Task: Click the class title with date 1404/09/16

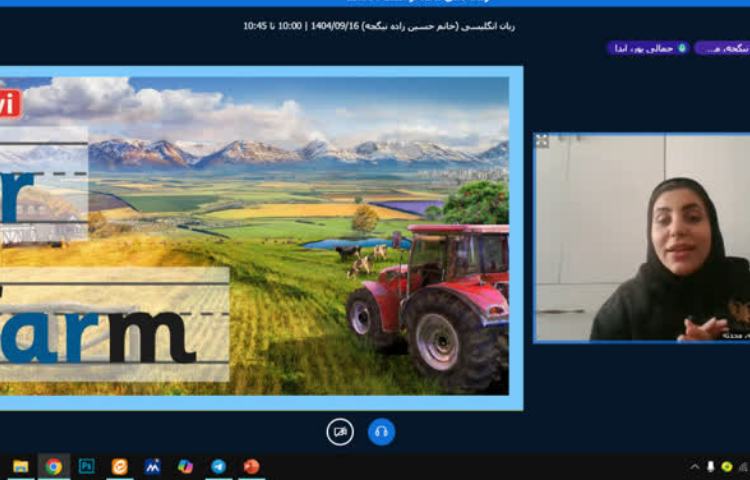Action: 379,26
